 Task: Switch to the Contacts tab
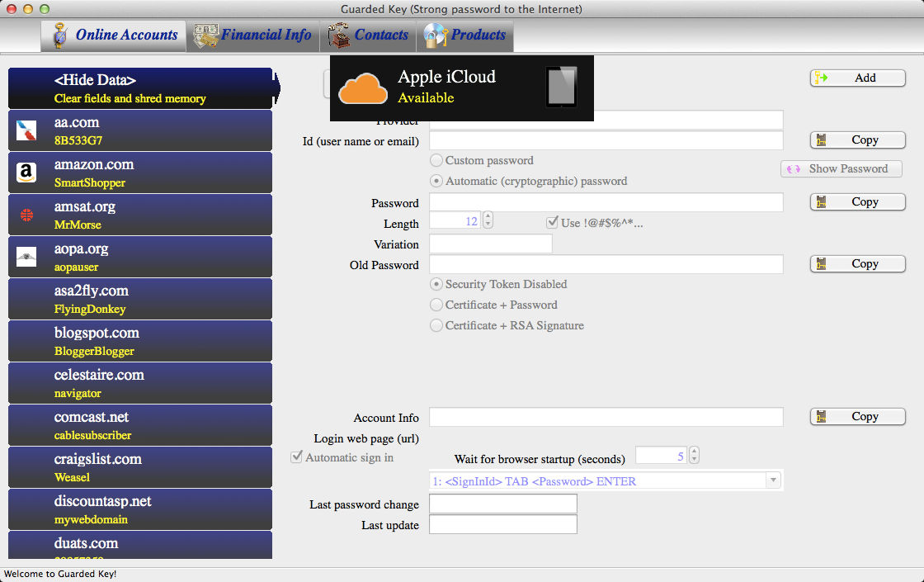(368, 35)
